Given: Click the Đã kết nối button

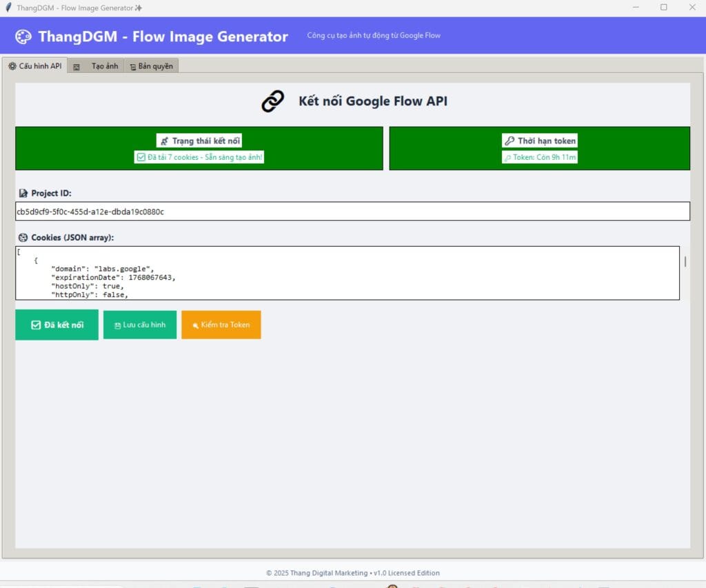Looking at the screenshot, I should pyautogui.click(x=57, y=325).
